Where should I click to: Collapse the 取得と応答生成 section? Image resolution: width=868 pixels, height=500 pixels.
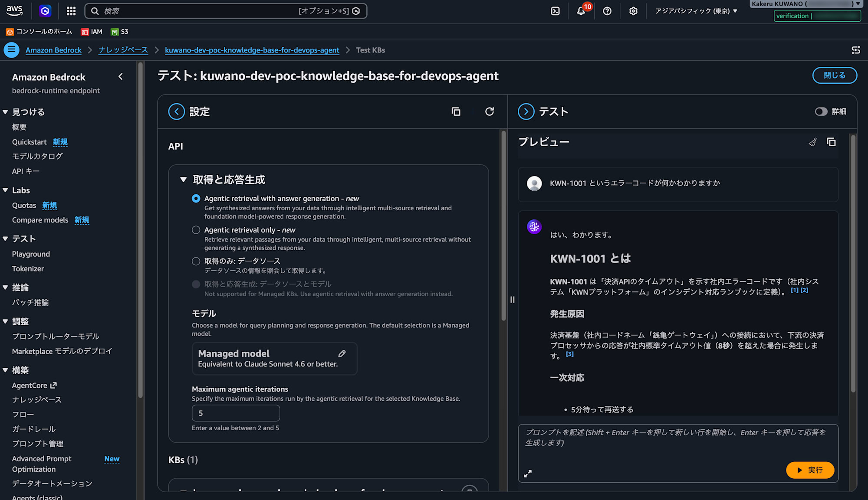click(183, 180)
